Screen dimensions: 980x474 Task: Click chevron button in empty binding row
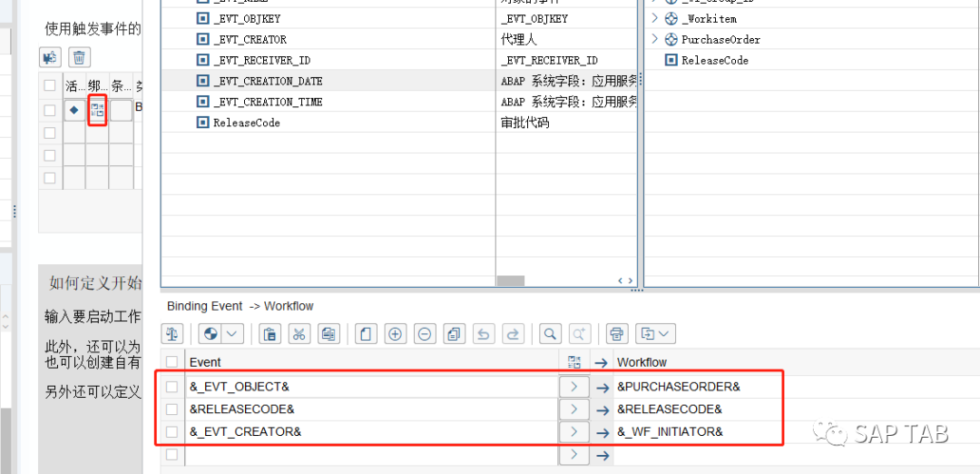coord(573,455)
